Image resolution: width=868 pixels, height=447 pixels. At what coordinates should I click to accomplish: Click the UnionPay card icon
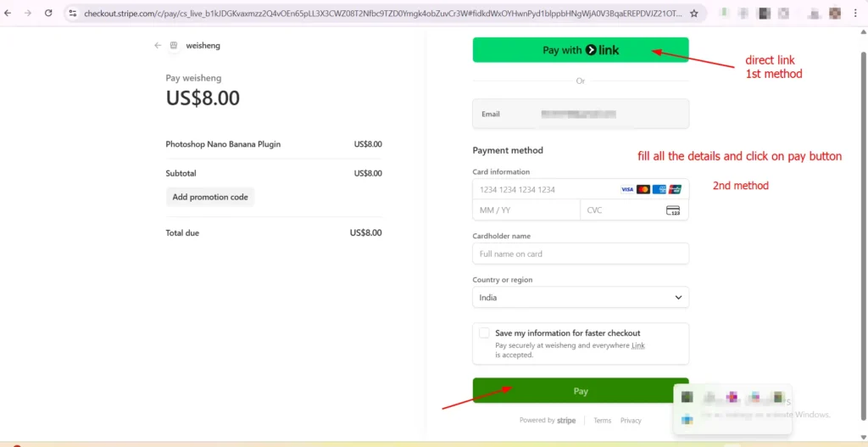675,189
